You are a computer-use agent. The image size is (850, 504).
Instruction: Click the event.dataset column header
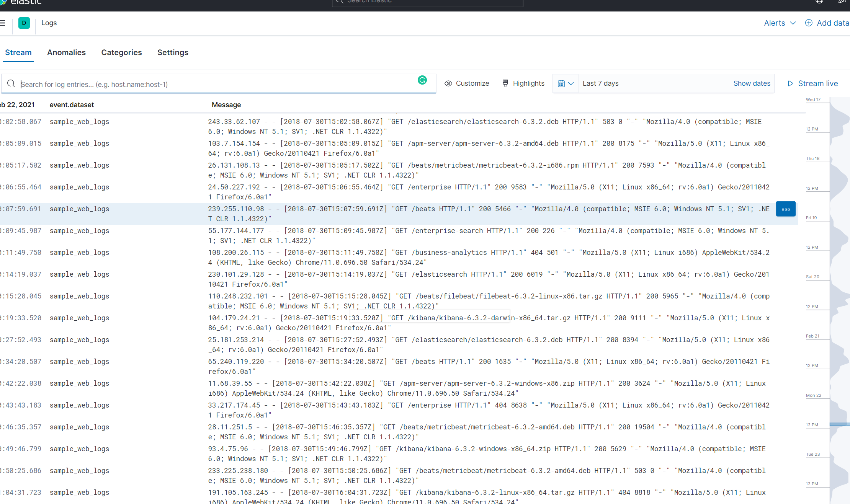pyautogui.click(x=72, y=105)
